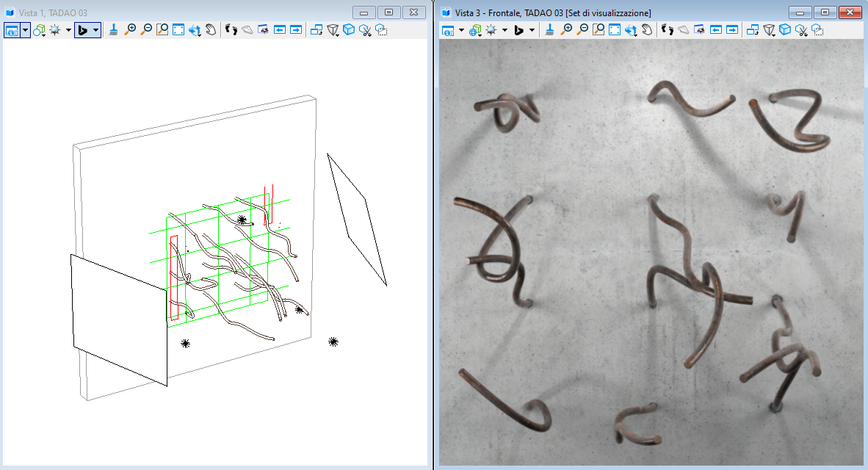This screenshot has height=470, width=868.
Task: Select Copy View tool in Vista 1
Action: point(317,30)
